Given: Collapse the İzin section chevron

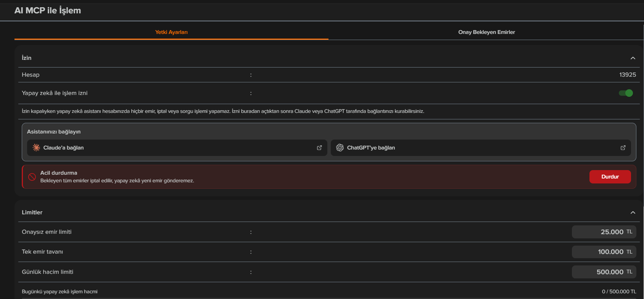Looking at the screenshot, I should (x=633, y=58).
